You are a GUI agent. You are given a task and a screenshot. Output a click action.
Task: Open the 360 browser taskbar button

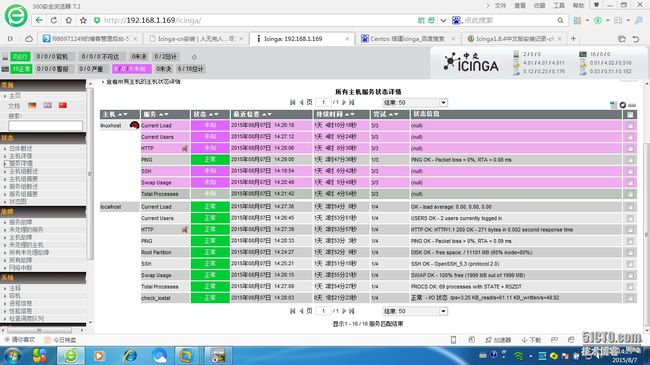(71, 356)
